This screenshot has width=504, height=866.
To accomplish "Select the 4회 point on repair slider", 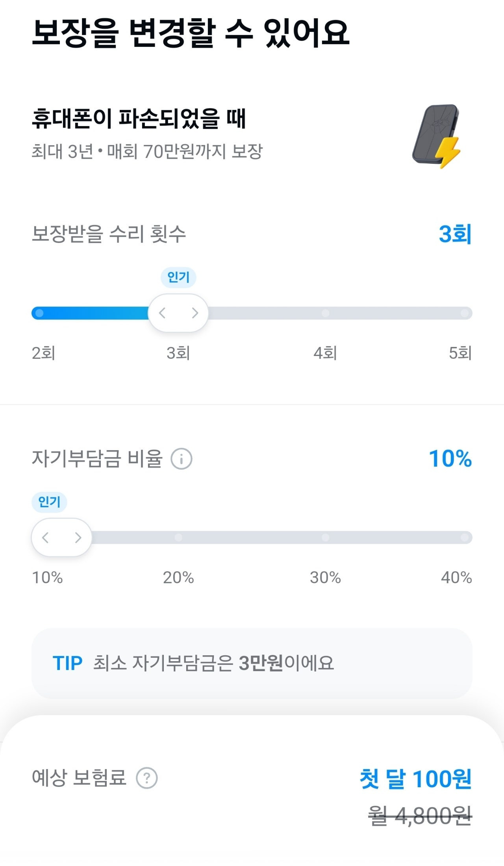I will [x=325, y=313].
